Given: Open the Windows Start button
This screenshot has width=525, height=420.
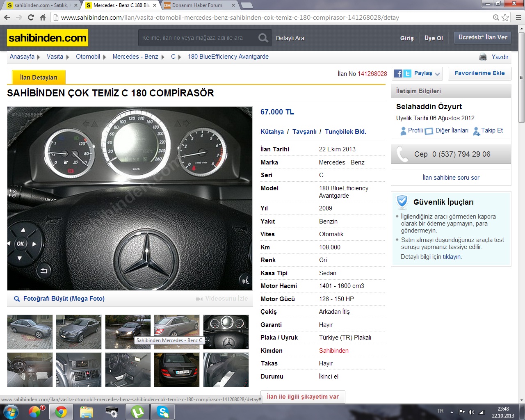Looking at the screenshot, I should (11, 412).
